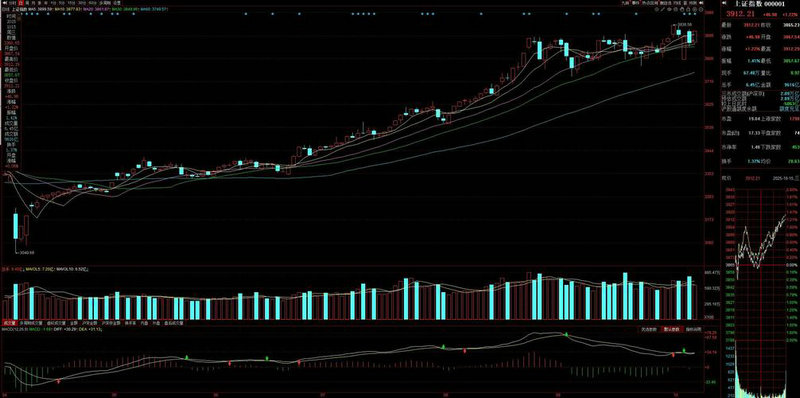The image size is (800, 398).
Task: Click MA60 value in the moving average legend
Action: coord(154,9)
